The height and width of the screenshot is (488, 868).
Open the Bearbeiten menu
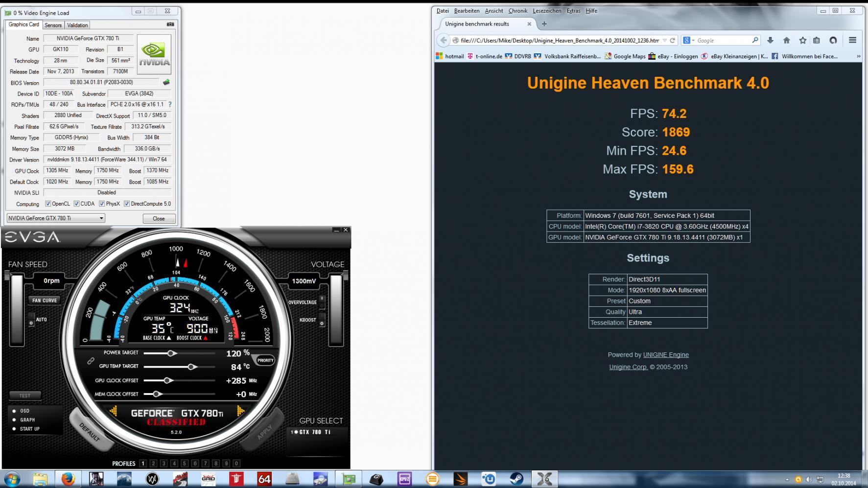(467, 11)
